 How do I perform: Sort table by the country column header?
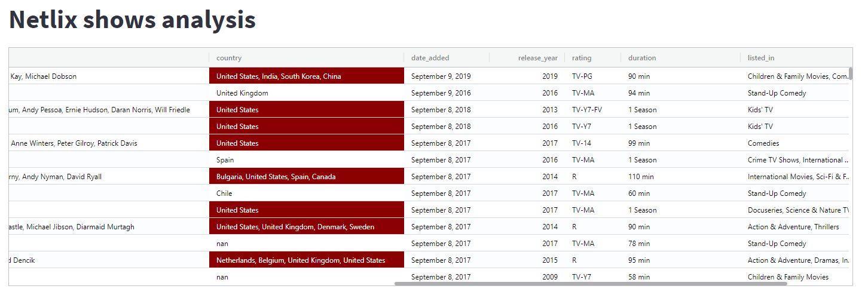(229, 58)
